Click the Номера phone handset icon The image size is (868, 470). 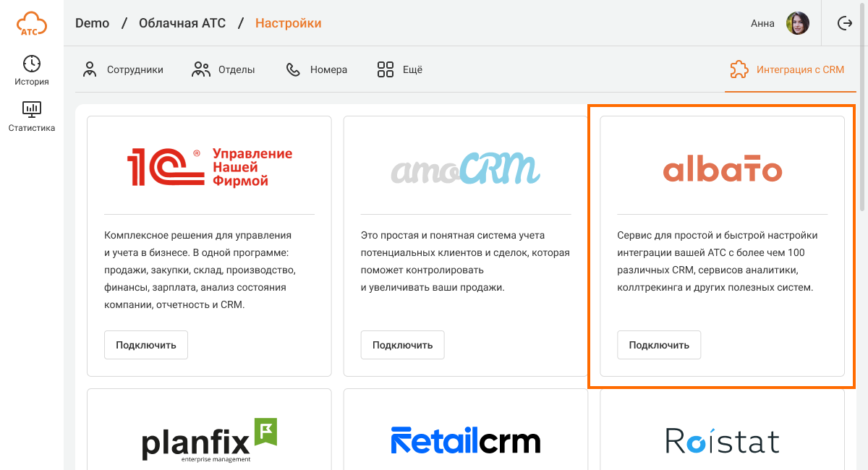click(x=293, y=69)
